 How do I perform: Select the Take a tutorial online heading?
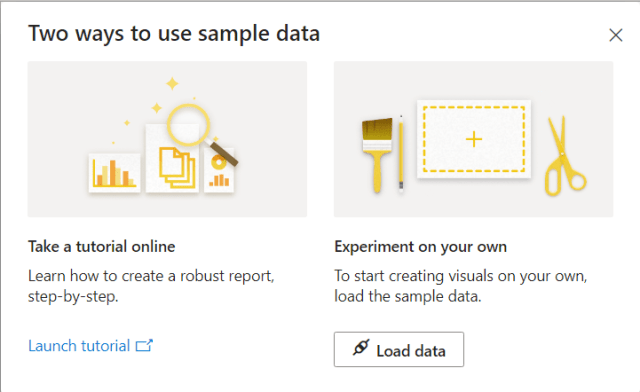pos(102,247)
